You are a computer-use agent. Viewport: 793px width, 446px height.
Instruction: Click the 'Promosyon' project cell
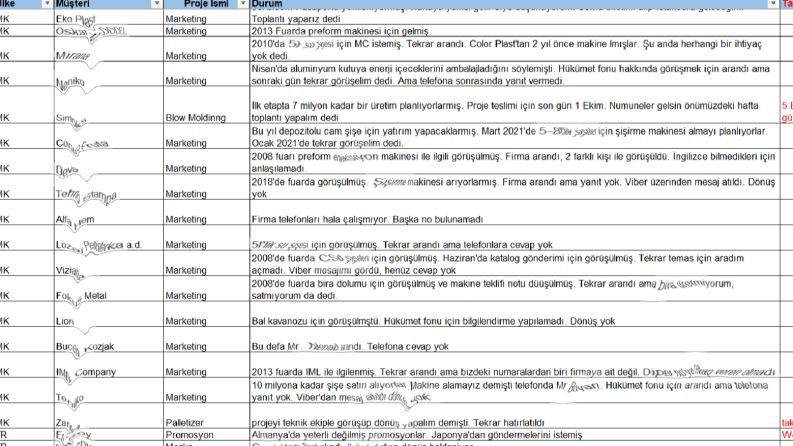206,435
